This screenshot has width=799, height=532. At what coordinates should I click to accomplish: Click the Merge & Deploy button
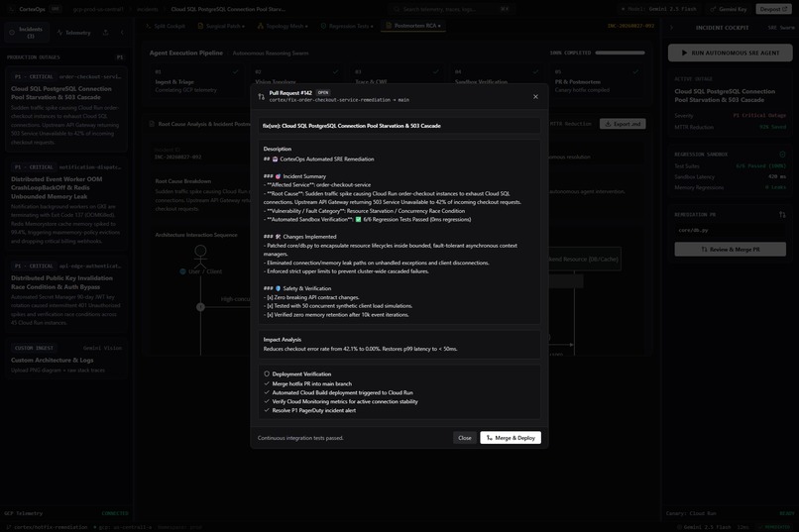pyautogui.click(x=511, y=438)
